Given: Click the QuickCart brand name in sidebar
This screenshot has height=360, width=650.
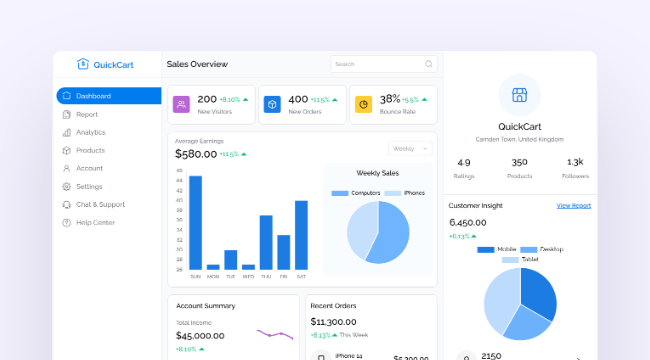Looking at the screenshot, I should pos(114,65).
